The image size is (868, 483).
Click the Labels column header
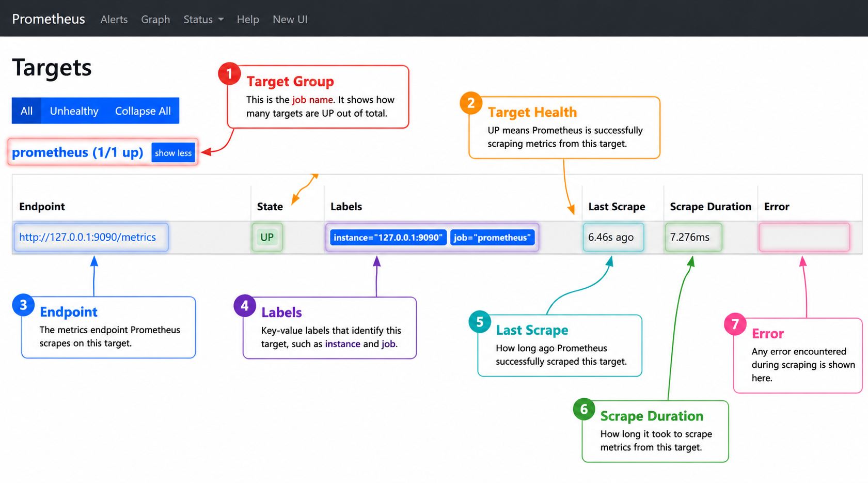346,207
